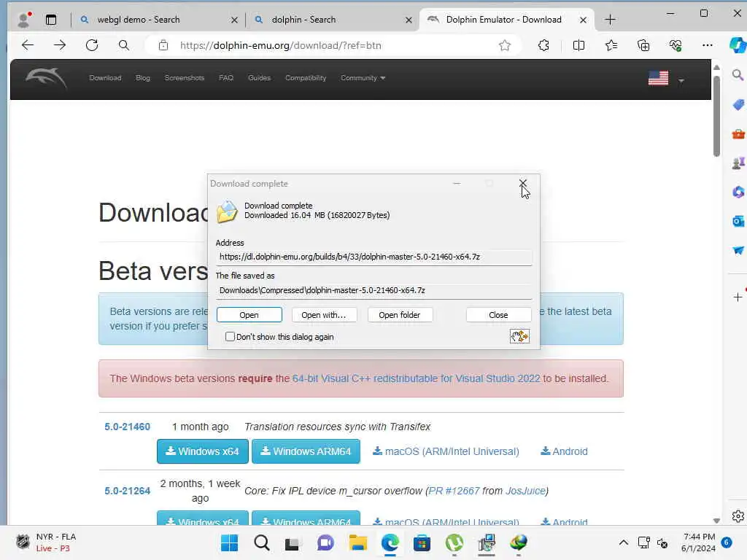Image resolution: width=747 pixels, height=560 pixels.
Task: Open the Favorites list icon
Action: tap(611, 45)
